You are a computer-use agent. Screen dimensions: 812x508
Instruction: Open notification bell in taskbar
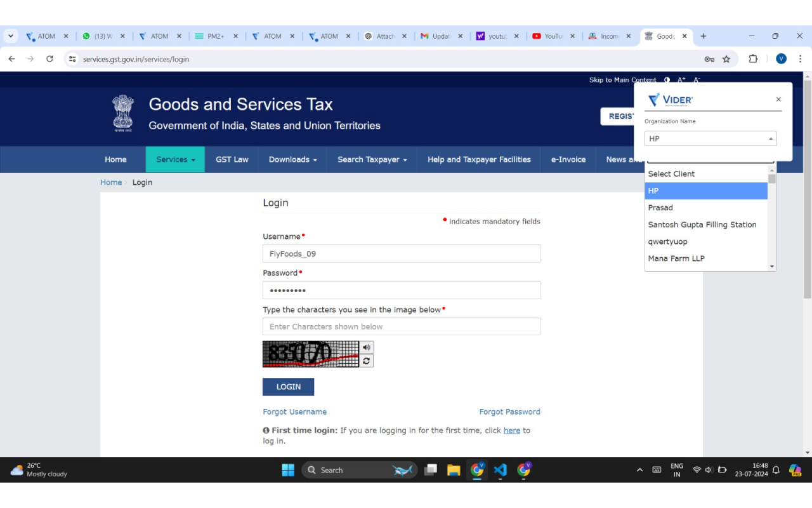pyautogui.click(x=775, y=470)
